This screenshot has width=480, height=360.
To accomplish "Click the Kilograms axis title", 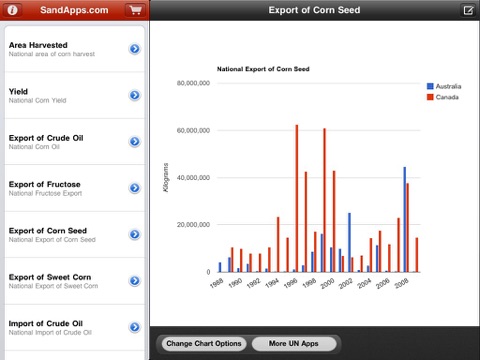I will point(166,177).
